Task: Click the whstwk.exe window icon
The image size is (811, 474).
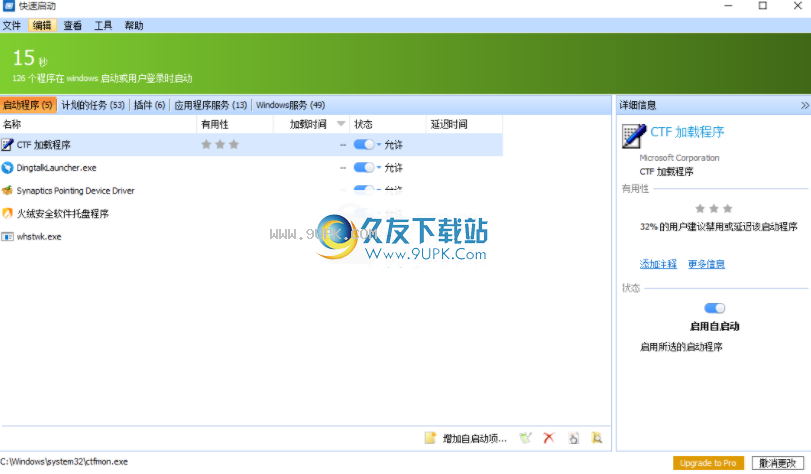Action: (7, 236)
